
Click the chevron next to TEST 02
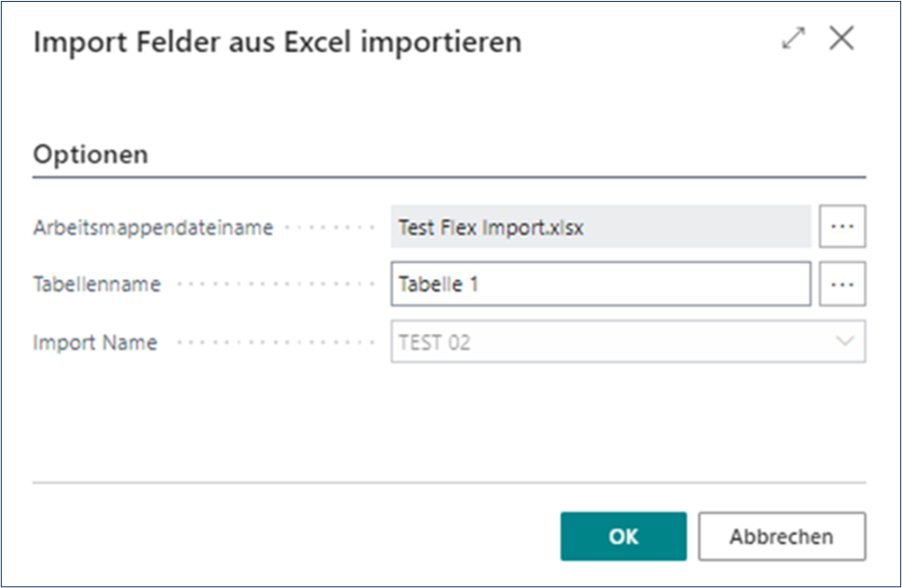click(x=845, y=341)
